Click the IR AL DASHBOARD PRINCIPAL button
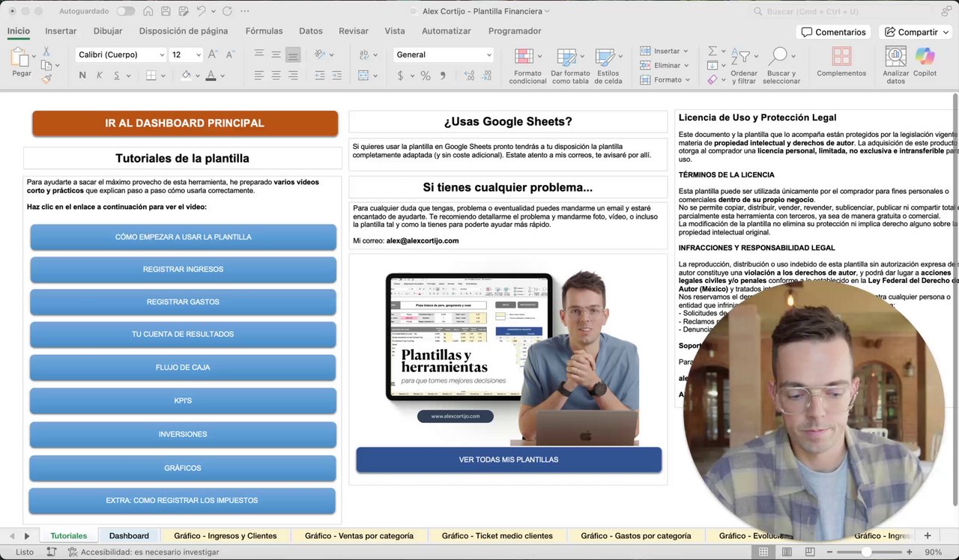 (184, 124)
